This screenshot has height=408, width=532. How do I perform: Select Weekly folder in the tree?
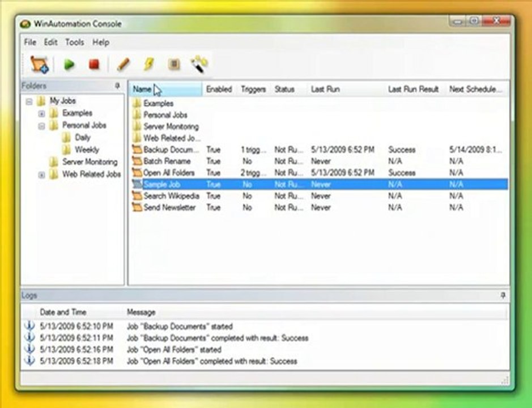pyautogui.click(x=87, y=150)
